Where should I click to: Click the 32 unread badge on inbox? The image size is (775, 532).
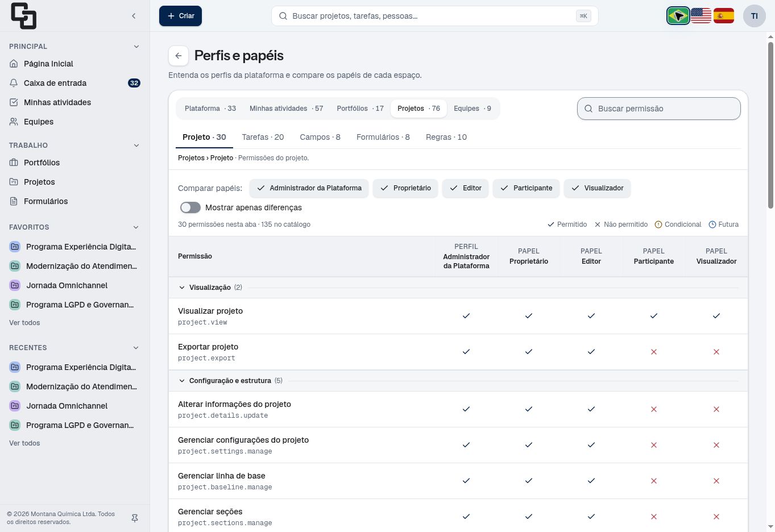134,83
